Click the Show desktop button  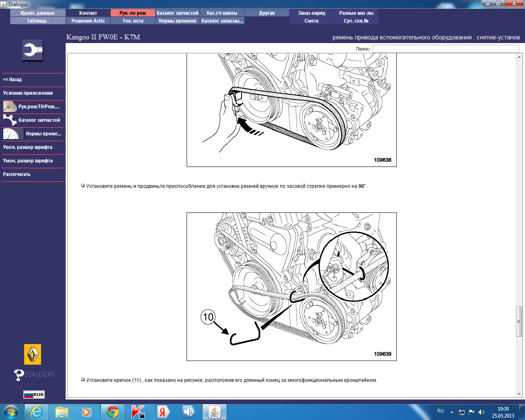point(522,412)
